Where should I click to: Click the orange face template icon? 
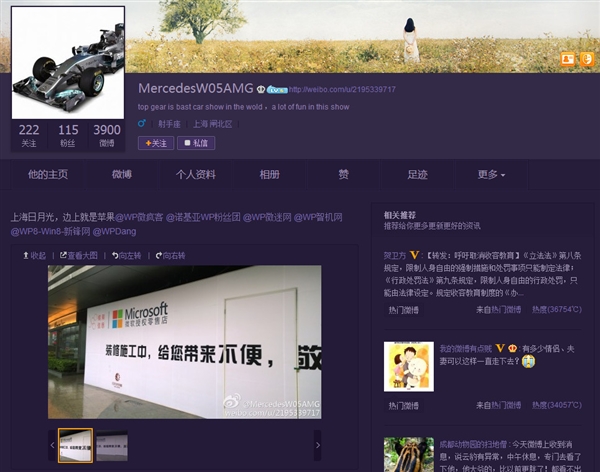[x=587, y=59]
